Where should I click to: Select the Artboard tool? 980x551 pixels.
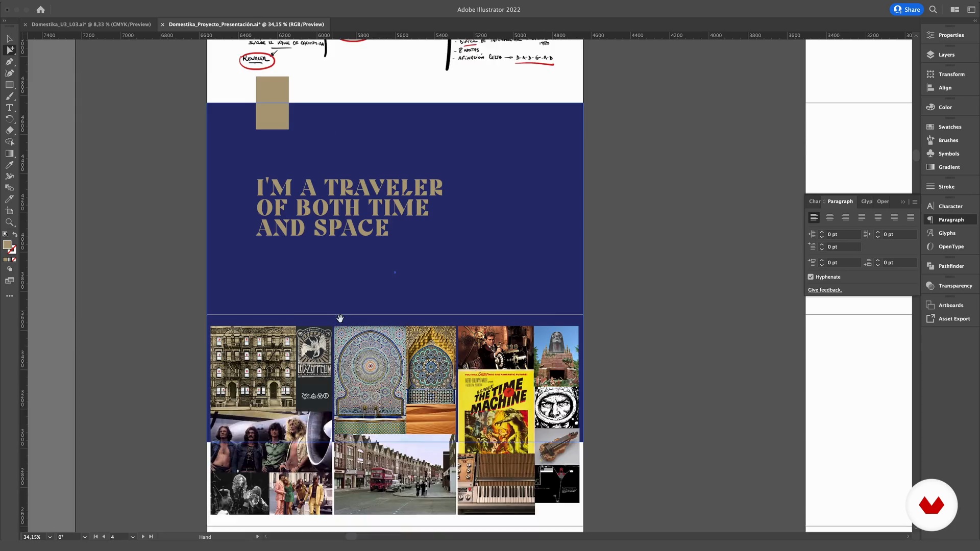10,211
